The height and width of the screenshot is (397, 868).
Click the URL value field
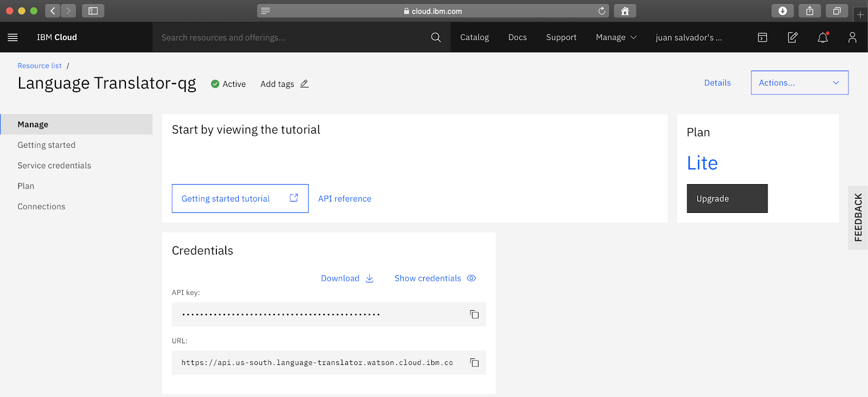[x=329, y=362]
